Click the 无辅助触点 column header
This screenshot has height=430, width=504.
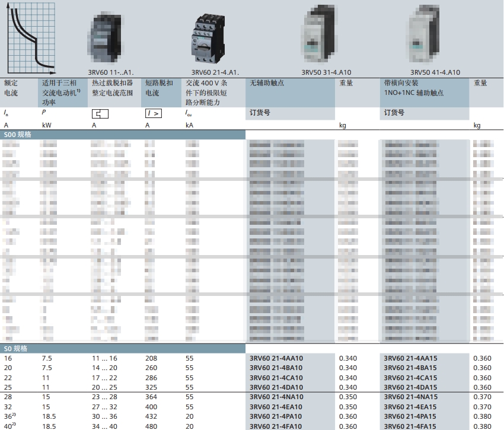(267, 83)
